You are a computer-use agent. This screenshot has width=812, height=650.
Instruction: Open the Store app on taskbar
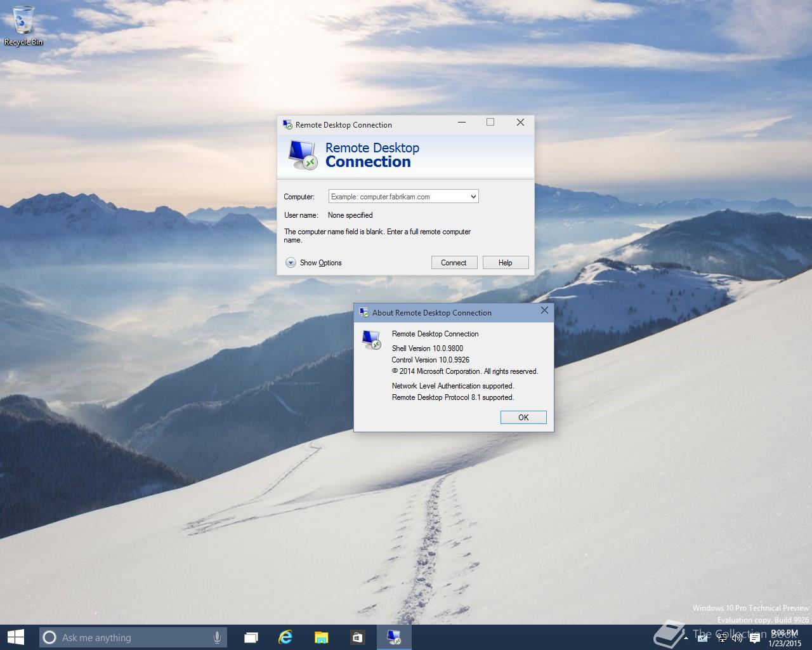(x=357, y=637)
